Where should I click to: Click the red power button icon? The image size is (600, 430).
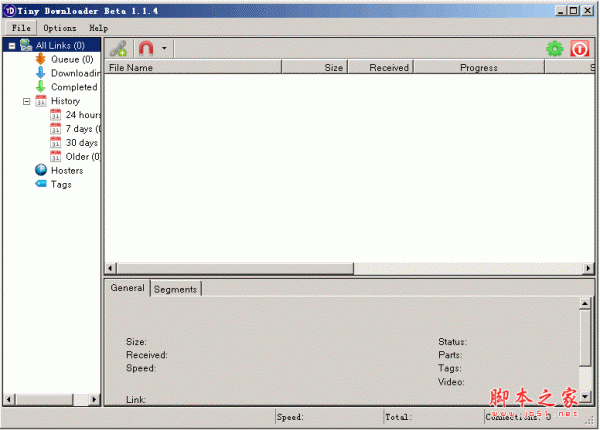[579, 49]
